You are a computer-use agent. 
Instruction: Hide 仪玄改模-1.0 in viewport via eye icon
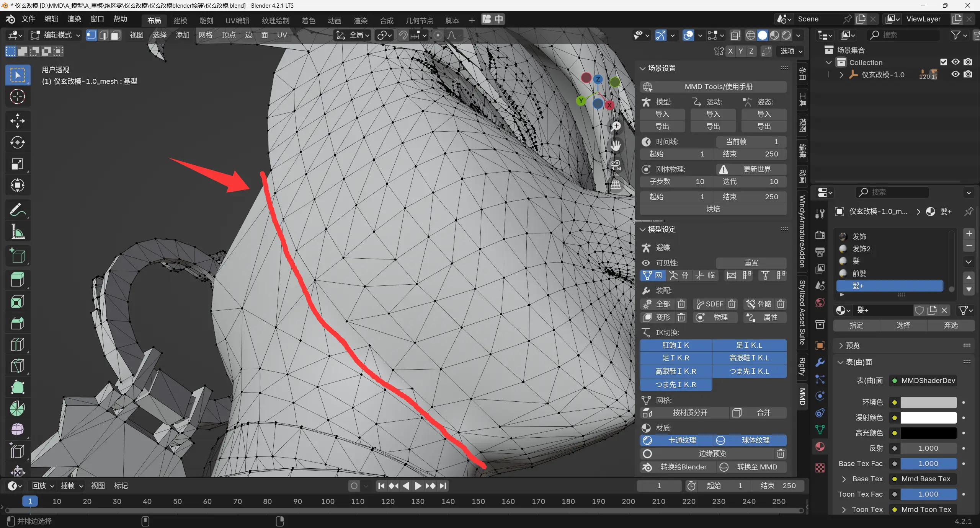click(955, 74)
